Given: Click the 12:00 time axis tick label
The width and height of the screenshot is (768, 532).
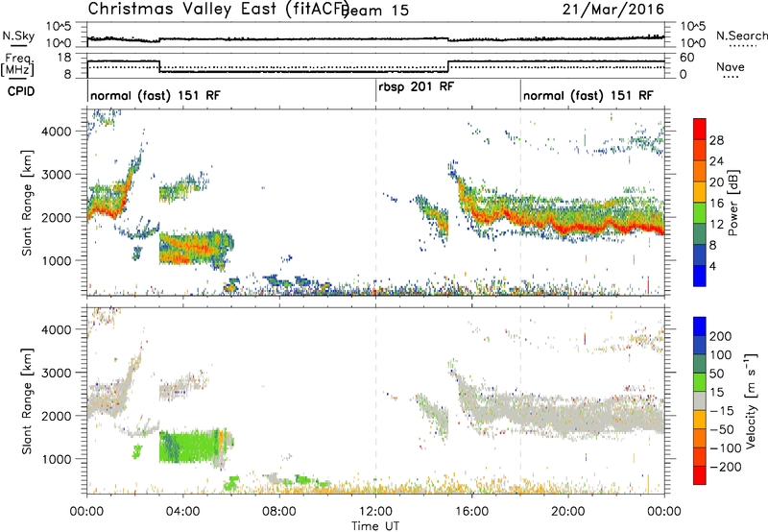Looking at the screenshot, I should [x=375, y=512].
